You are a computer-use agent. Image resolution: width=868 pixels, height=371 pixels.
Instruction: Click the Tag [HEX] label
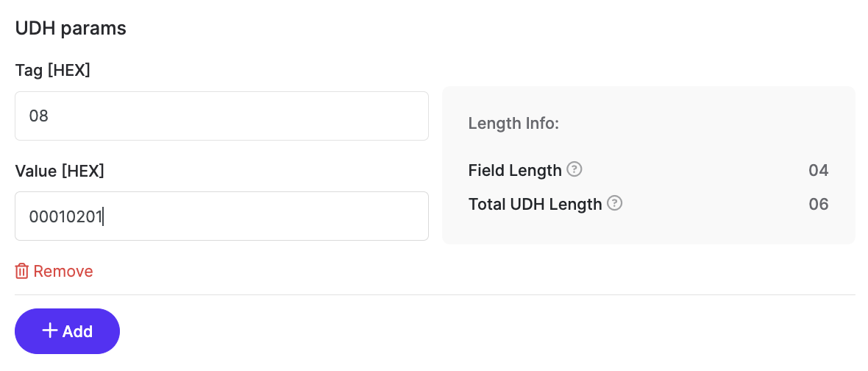pos(52,71)
